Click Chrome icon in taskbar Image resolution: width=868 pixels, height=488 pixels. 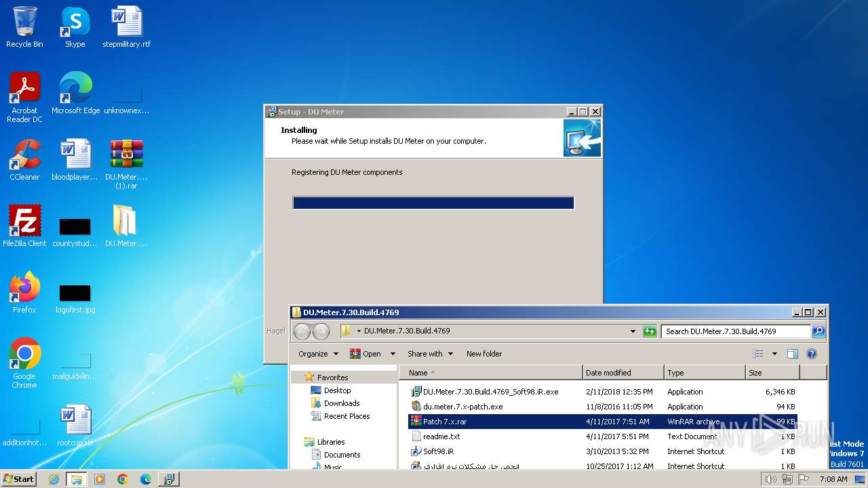pyautogui.click(x=123, y=479)
